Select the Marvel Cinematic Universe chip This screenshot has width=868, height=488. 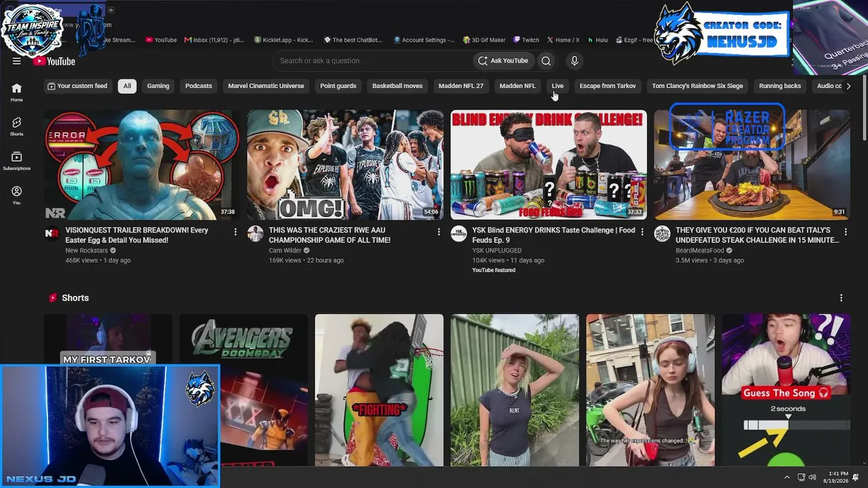[x=266, y=86]
